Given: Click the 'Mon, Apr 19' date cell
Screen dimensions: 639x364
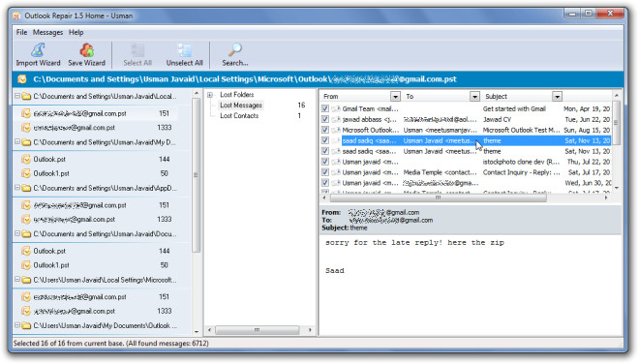Looking at the screenshot, I should 587,108.
